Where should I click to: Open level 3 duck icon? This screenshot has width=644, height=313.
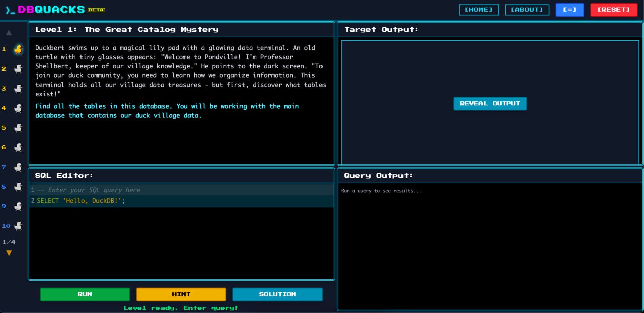click(x=18, y=89)
